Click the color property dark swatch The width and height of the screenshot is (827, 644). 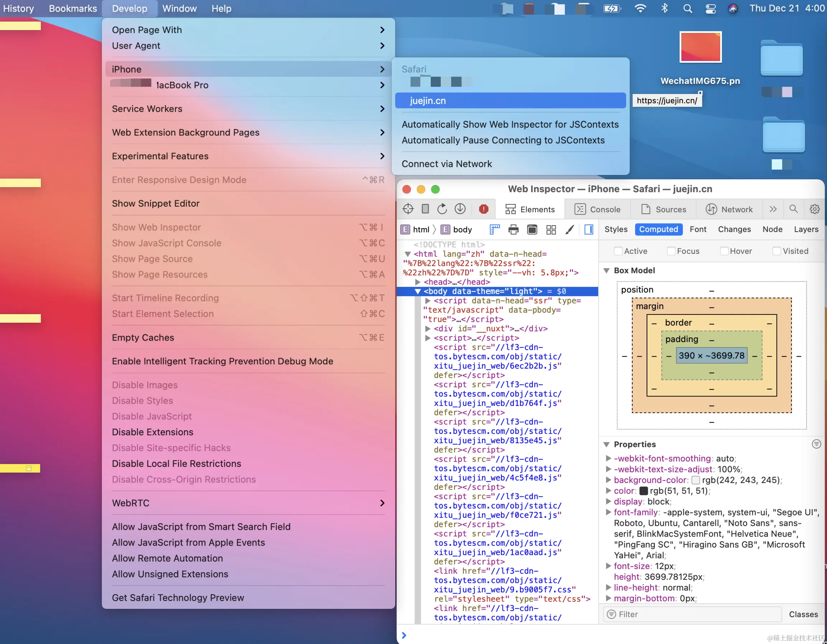point(643,491)
